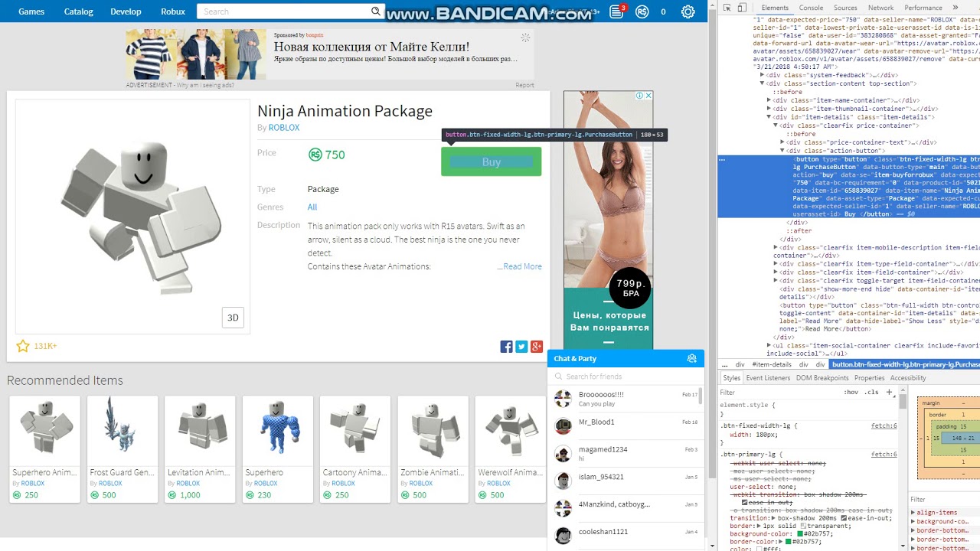
Task: Open magamed1234 chat conversation
Action: [x=626, y=453]
